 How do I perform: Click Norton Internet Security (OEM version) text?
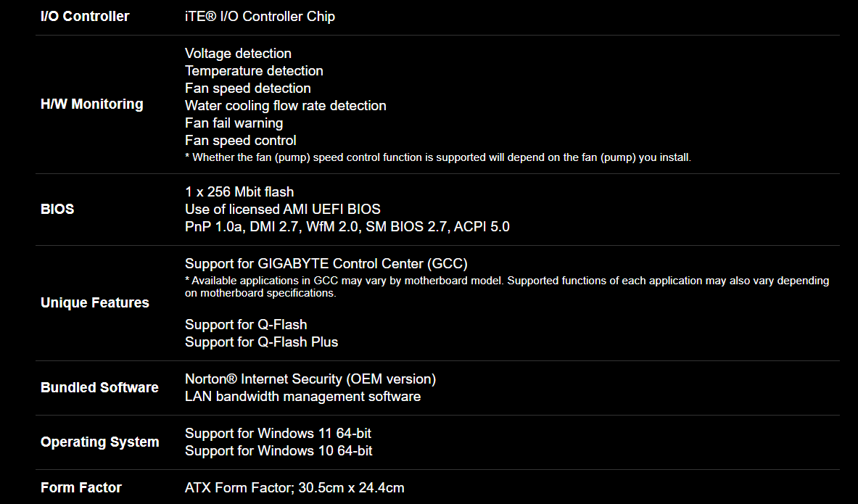coord(310,379)
